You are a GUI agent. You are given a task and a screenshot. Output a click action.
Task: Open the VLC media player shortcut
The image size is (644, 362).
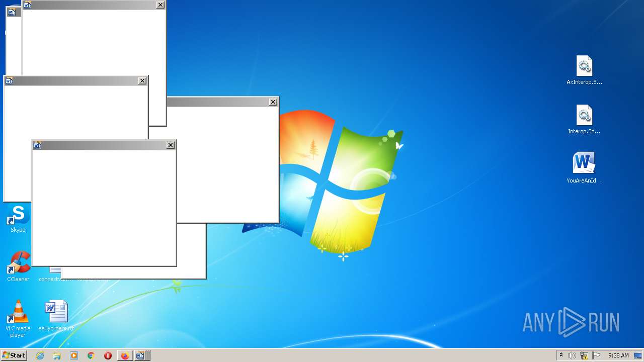18,318
